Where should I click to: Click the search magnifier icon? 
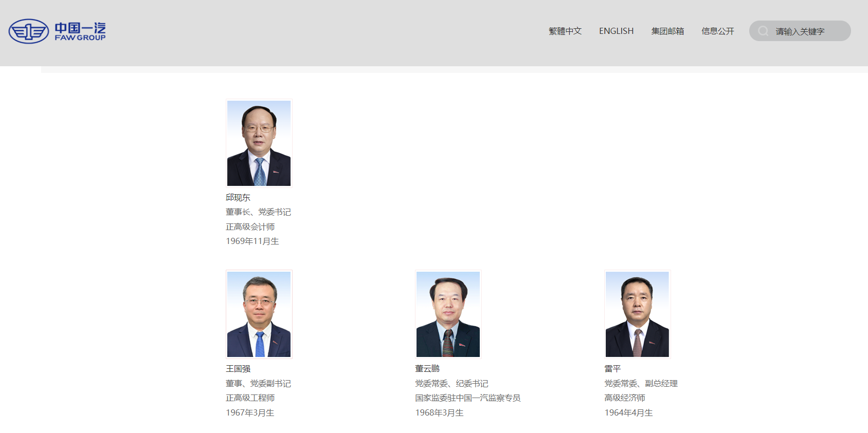764,31
